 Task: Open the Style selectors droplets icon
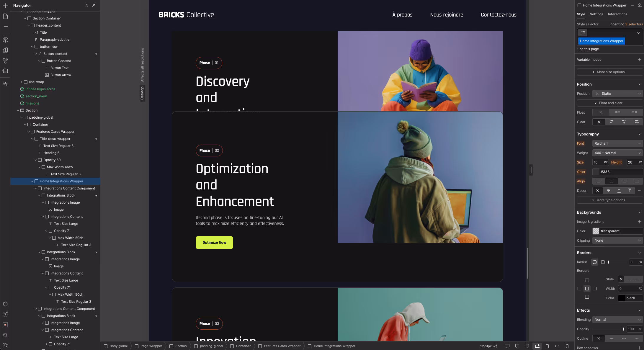click(5, 60)
